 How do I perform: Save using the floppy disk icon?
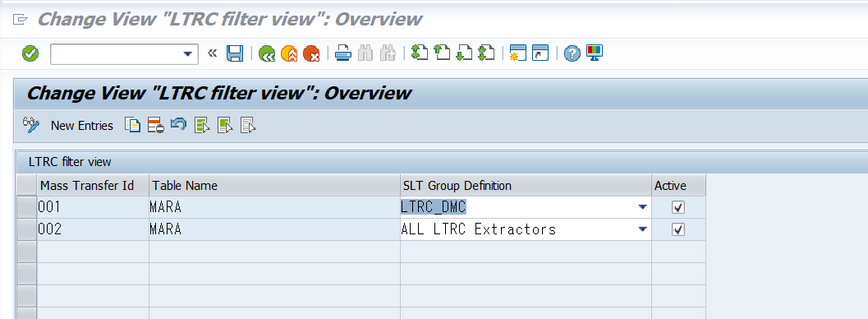point(235,53)
